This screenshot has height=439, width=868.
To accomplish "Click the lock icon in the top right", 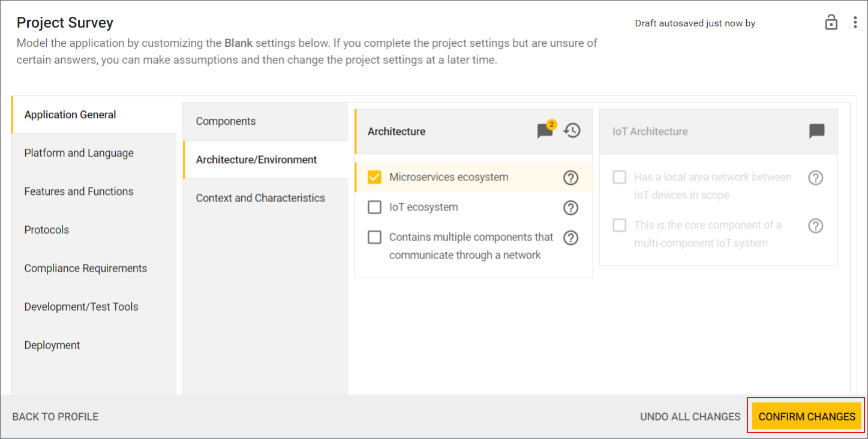I will tap(831, 22).
